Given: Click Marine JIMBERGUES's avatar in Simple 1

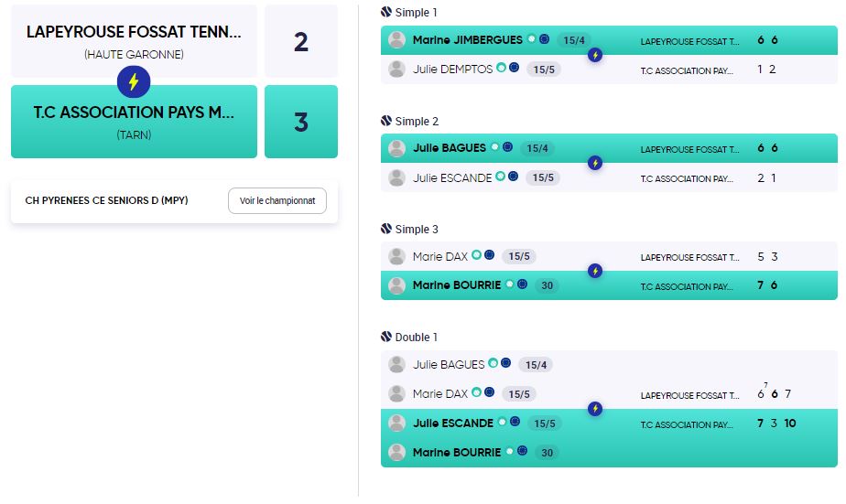Looking at the screenshot, I should pos(396,40).
